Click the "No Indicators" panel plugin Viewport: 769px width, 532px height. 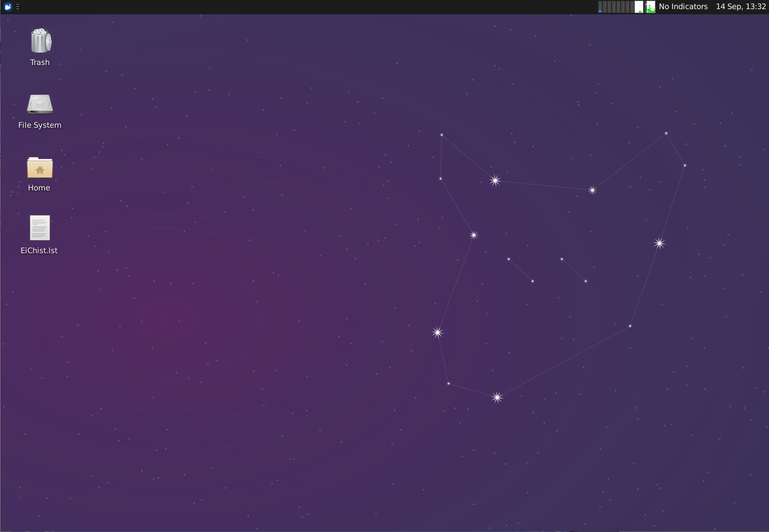tap(683, 7)
